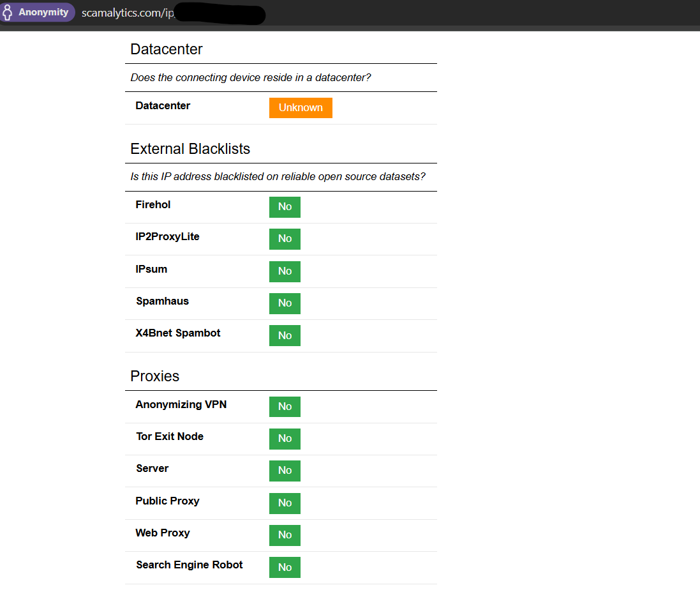The width and height of the screenshot is (700, 592).
Task: Click the Proxies section heading
Action: [x=154, y=376]
